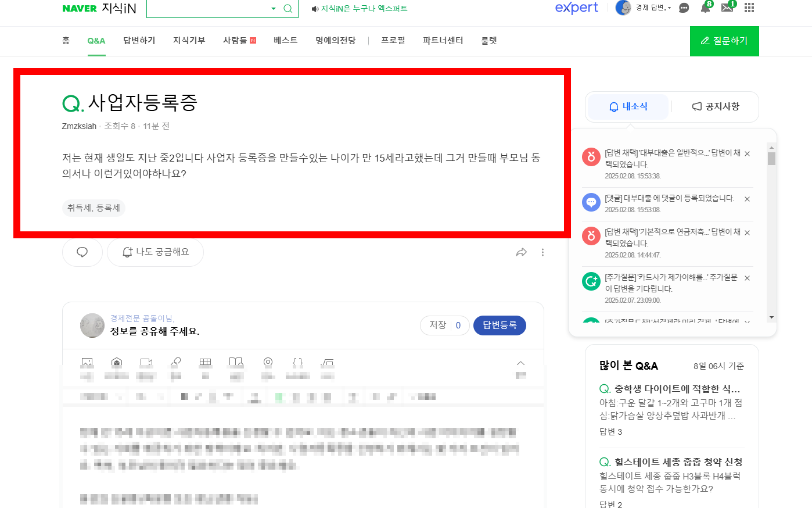Click the open-book icon in the editor
This screenshot has height=508, width=812.
tap(236, 363)
